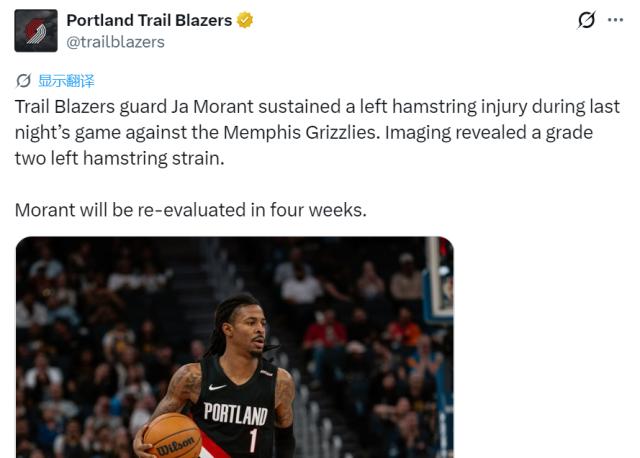Click the backboard in the photo corner
The image size is (640, 458).
click(438, 280)
